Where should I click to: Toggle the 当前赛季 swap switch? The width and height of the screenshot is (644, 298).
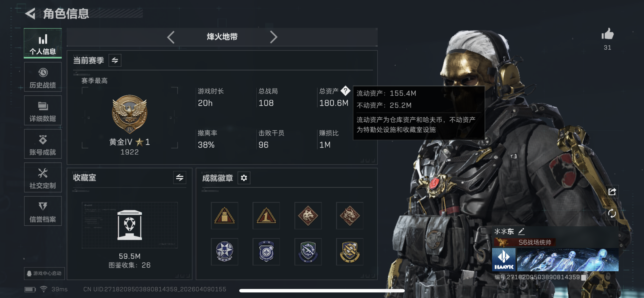(x=115, y=60)
